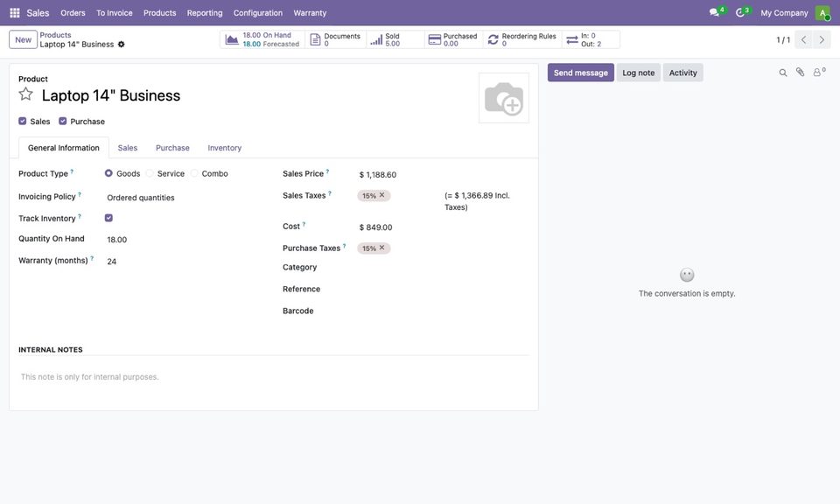
Task: Select the Service product type
Action: click(x=150, y=173)
